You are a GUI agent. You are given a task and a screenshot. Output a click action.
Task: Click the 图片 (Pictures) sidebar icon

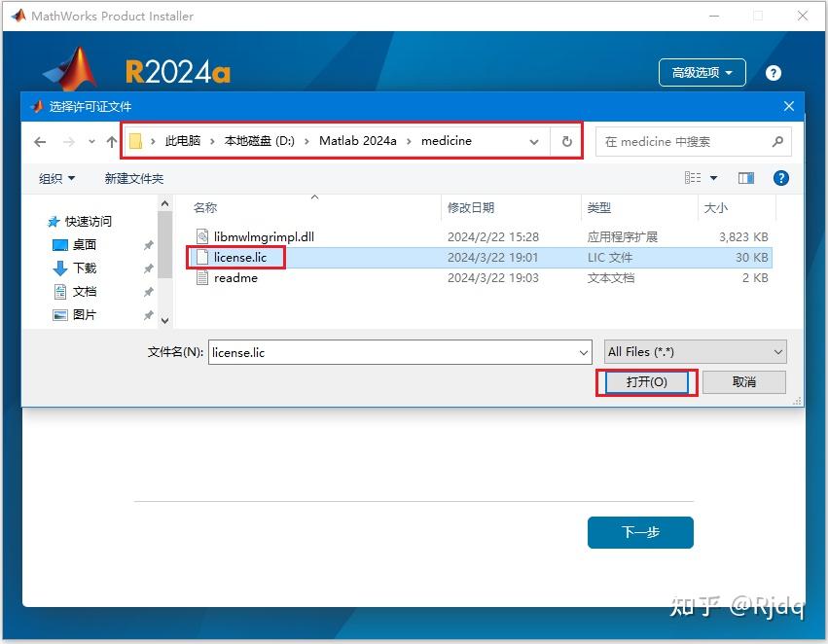pyautogui.click(x=60, y=314)
